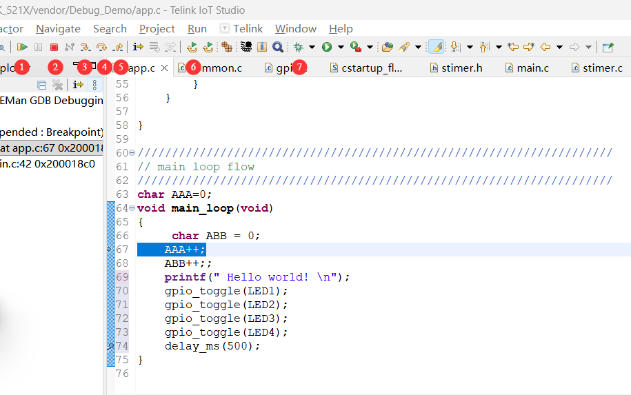This screenshot has width=631, height=395.
Task: Toggle Instruction Stepping in Debug view toolbar
Action: click(78, 85)
